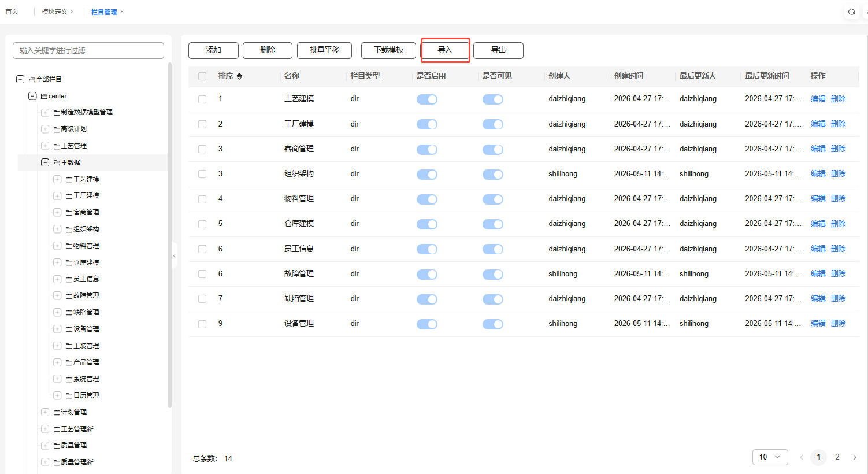Toggle the 是否可见 switch for 仓库建模 row
The width and height of the screenshot is (868, 474).
tap(493, 224)
